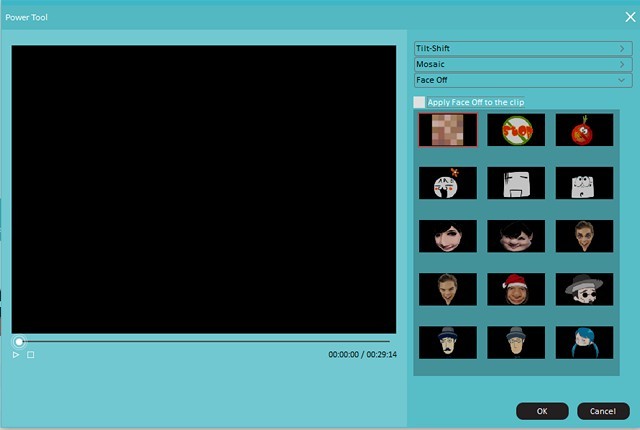Select the mustached man with blue hat overlay
The height and width of the screenshot is (430, 640).
pos(448,342)
